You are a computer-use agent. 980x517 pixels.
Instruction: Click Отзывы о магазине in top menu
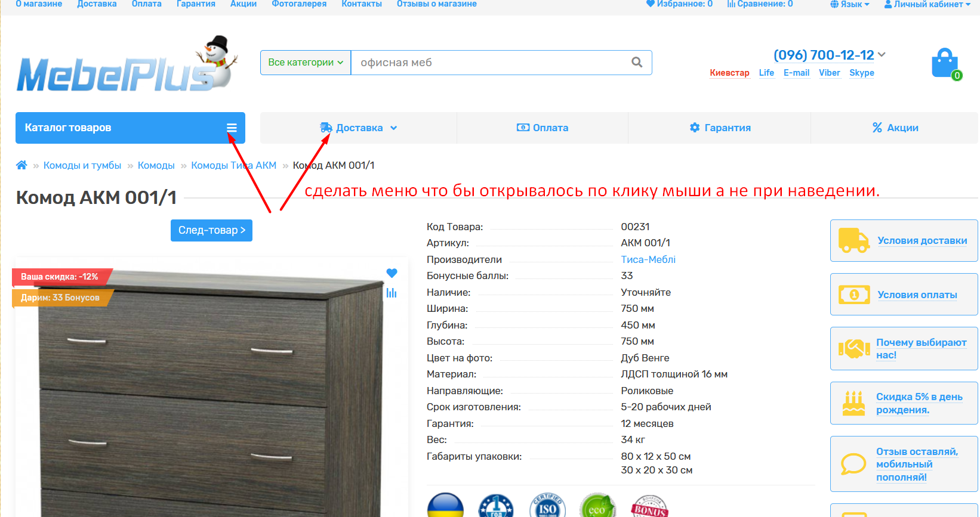(x=437, y=4)
